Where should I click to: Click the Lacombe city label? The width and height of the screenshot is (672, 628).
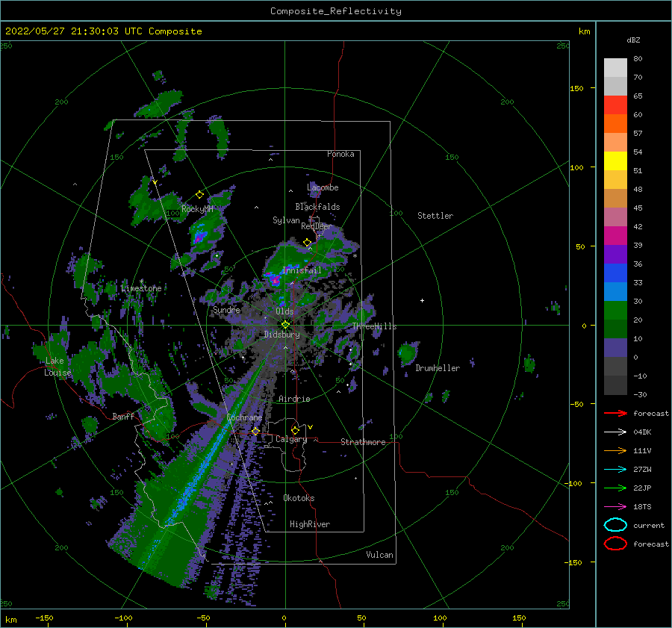(x=323, y=187)
